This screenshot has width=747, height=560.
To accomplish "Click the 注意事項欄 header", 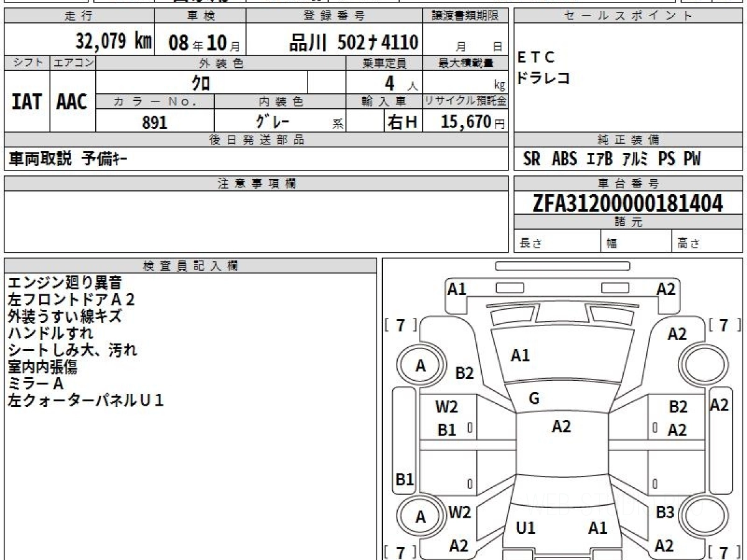I will click(256, 184).
